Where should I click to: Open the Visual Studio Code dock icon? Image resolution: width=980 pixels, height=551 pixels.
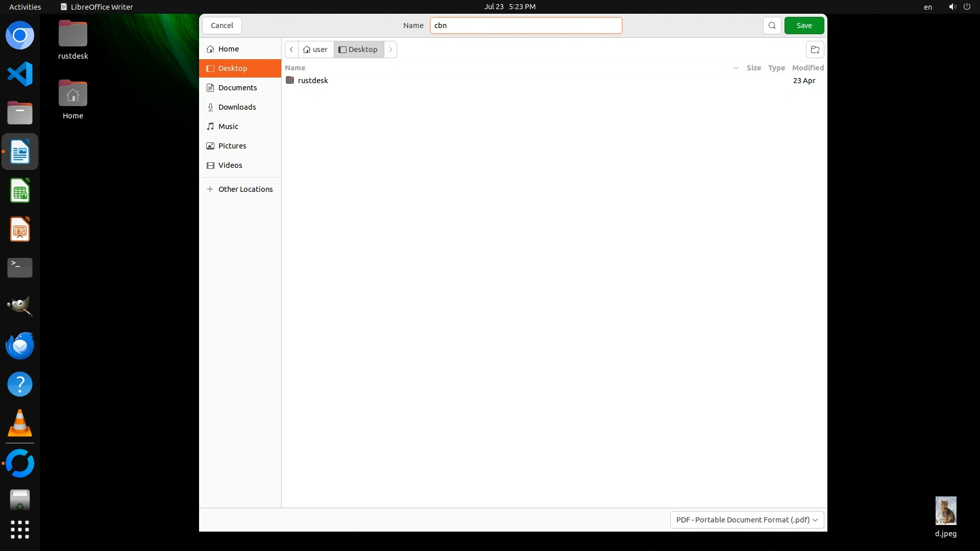tap(20, 74)
